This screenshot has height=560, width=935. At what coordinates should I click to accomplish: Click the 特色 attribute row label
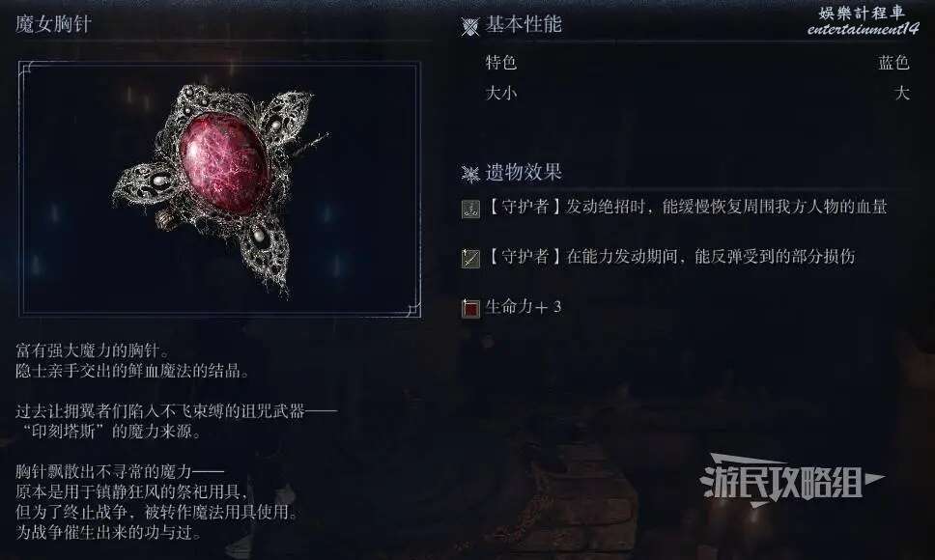coord(501,63)
